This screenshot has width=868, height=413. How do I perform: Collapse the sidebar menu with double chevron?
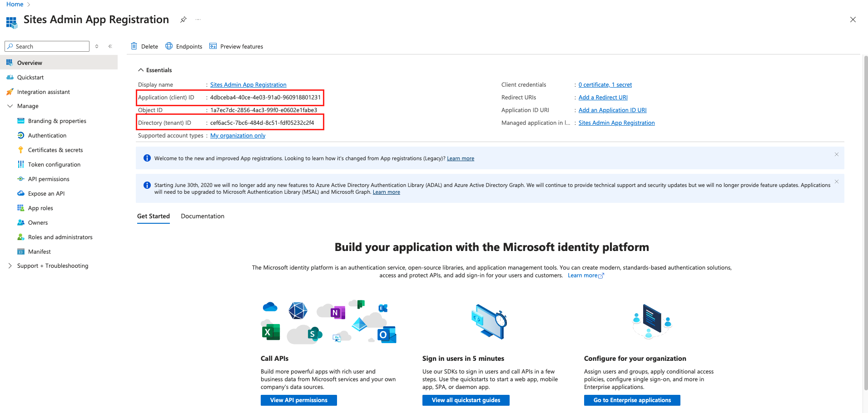click(110, 46)
